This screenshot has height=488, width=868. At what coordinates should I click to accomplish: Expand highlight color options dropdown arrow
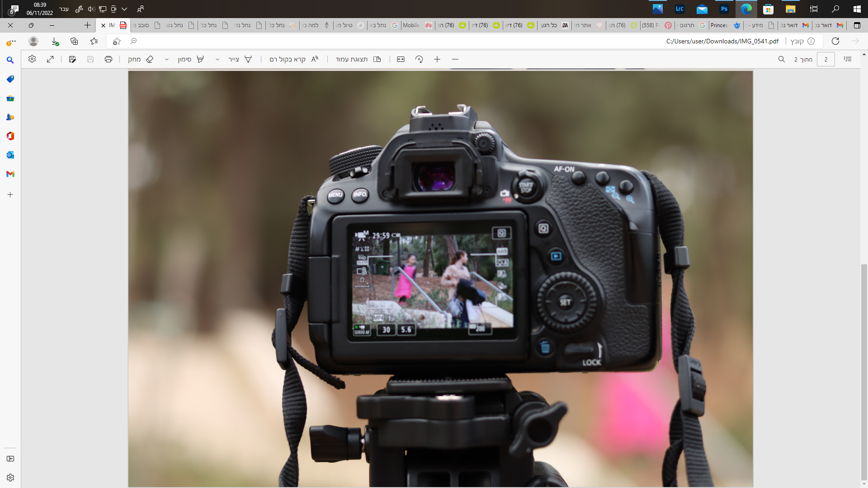pyautogui.click(x=167, y=59)
